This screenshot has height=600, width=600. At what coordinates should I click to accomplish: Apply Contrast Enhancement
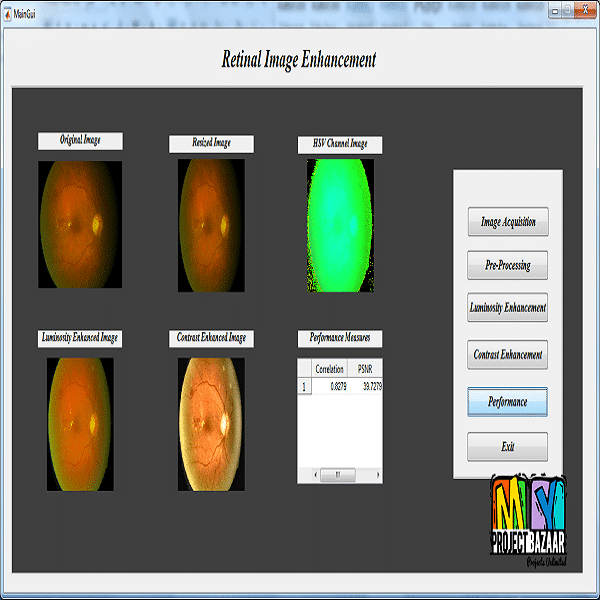[507, 354]
